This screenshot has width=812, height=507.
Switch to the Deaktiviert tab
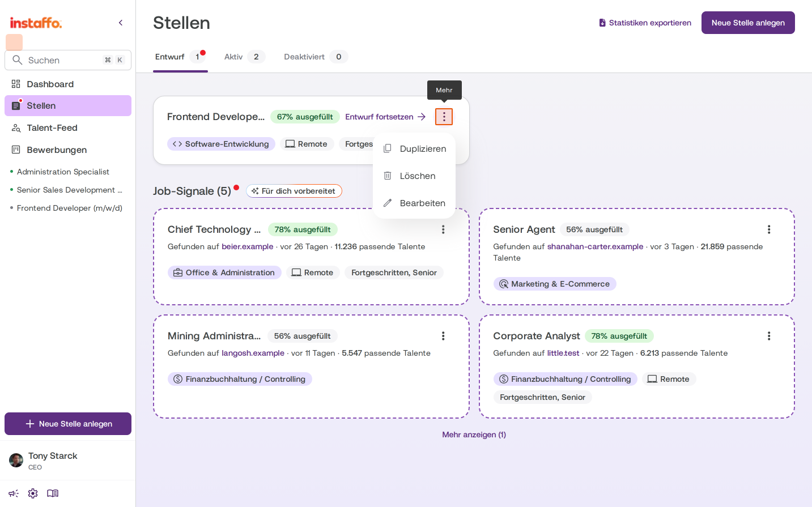tap(315, 57)
